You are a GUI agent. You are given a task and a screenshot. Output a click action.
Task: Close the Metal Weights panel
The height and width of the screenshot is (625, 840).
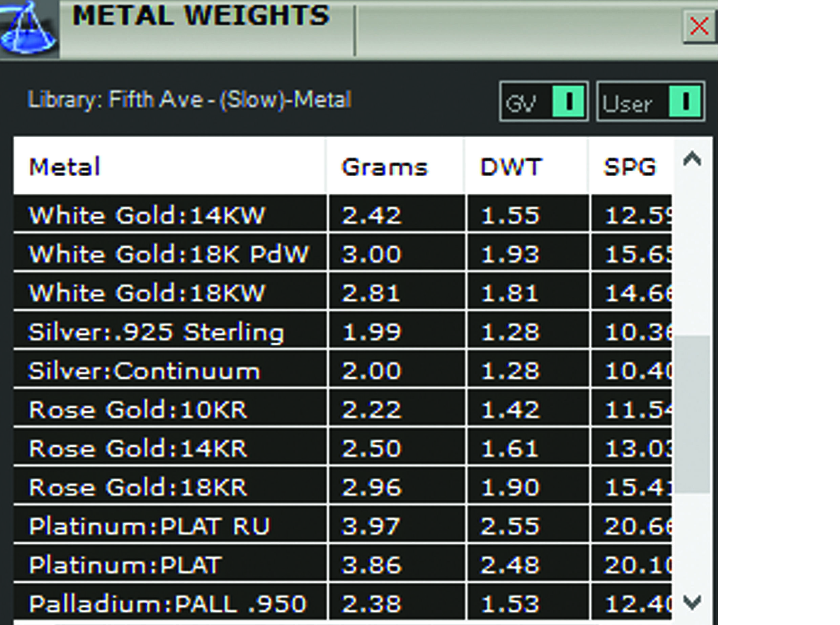click(699, 26)
